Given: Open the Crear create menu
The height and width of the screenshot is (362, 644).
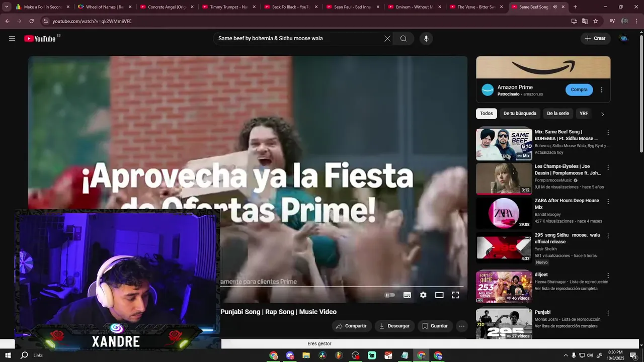Looking at the screenshot, I should (x=596, y=38).
